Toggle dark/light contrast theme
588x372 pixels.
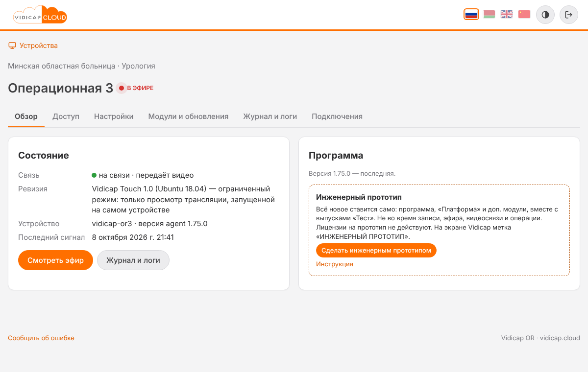click(x=545, y=15)
